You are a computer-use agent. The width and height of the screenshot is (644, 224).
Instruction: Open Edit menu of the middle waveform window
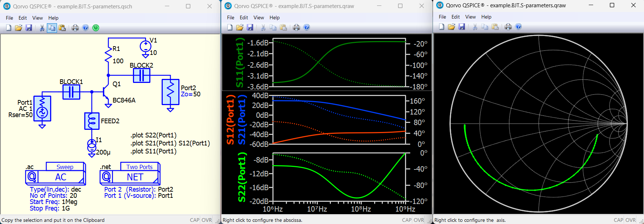[244, 17]
